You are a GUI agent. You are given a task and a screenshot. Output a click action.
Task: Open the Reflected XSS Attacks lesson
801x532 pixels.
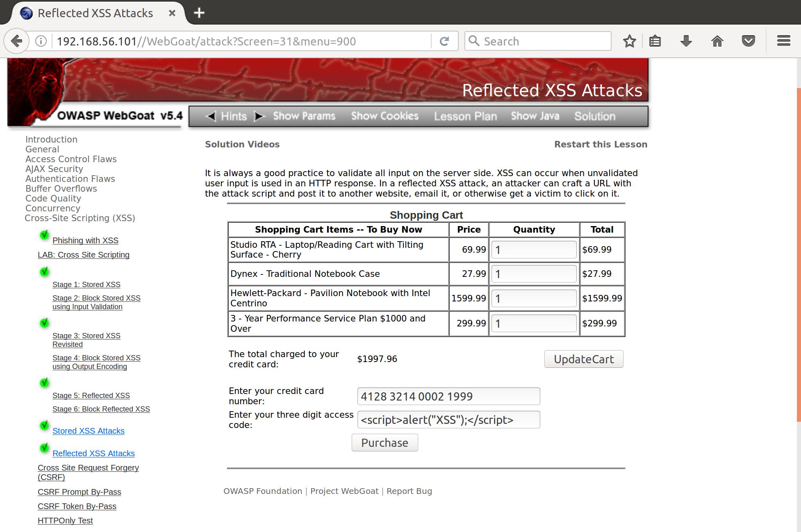pos(94,453)
